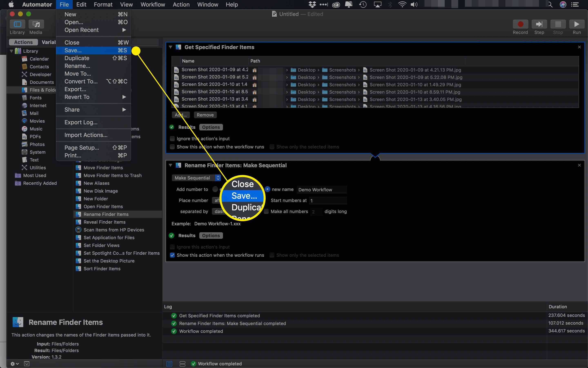Toggle the description pane checkbox icon
The image size is (588, 368).
[x=27, y=364]
